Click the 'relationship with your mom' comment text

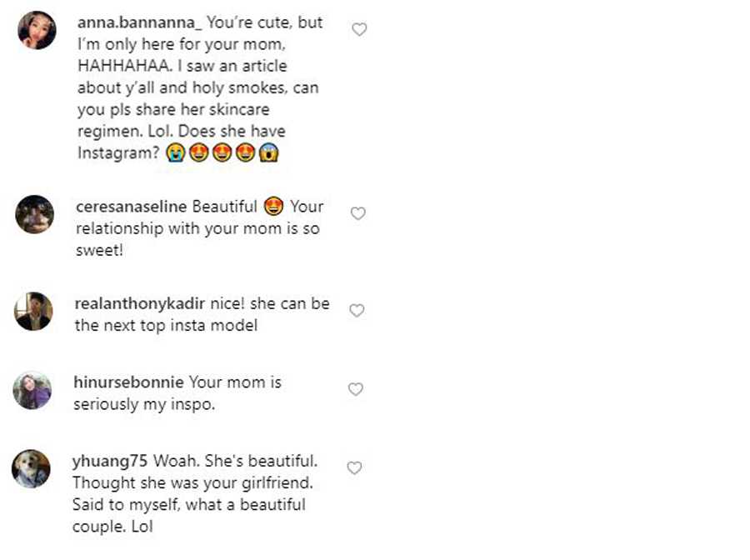point(197,228)
